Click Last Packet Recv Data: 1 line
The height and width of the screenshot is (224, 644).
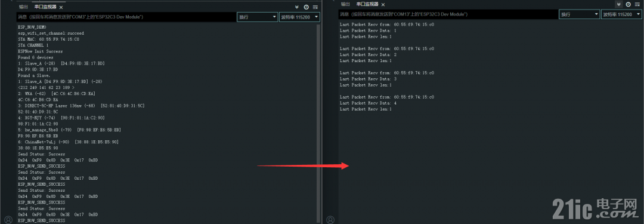click(368, 30)
